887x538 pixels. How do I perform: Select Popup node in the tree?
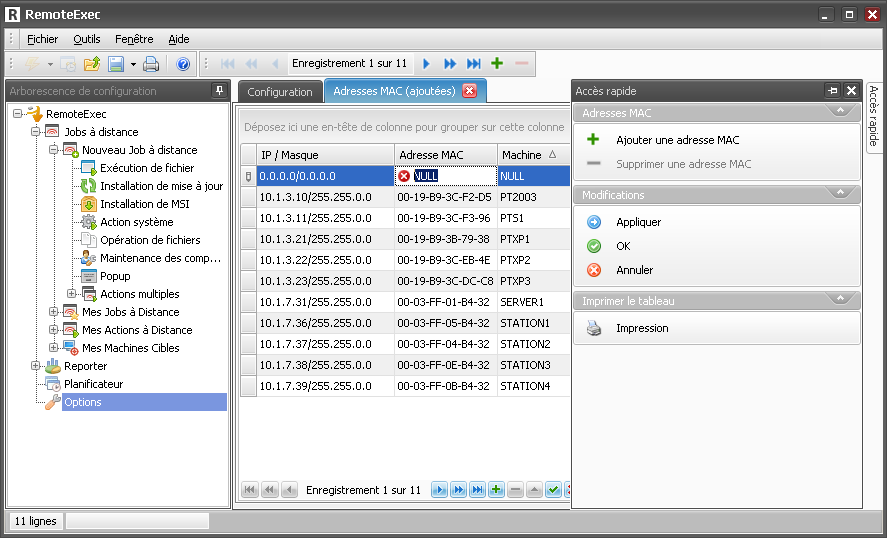click(x=115, y=277)
